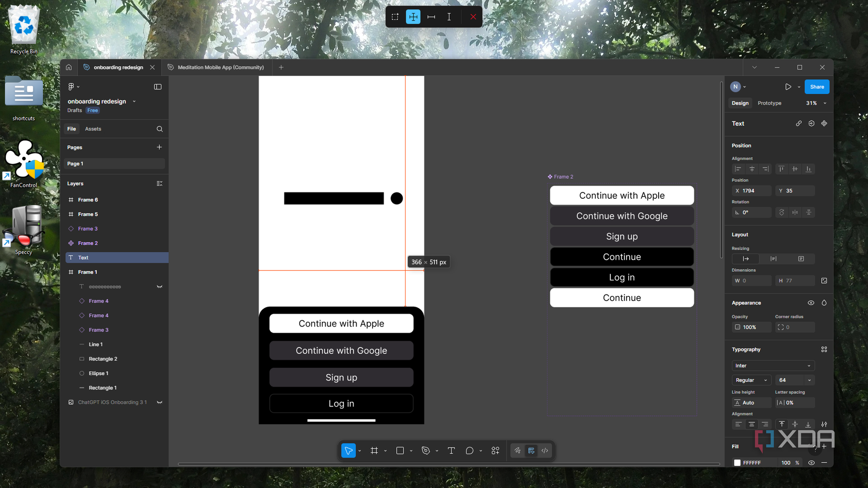Set text vertical align middle
This screenshot has width=868, height=488.
795,424
